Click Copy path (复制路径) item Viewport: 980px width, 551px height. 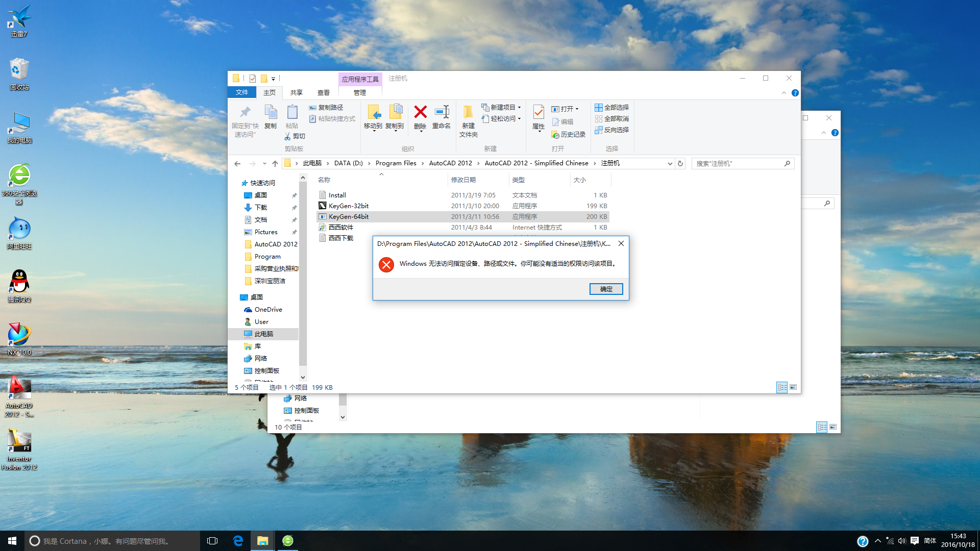pyautogui.click(x=326, y=107)
